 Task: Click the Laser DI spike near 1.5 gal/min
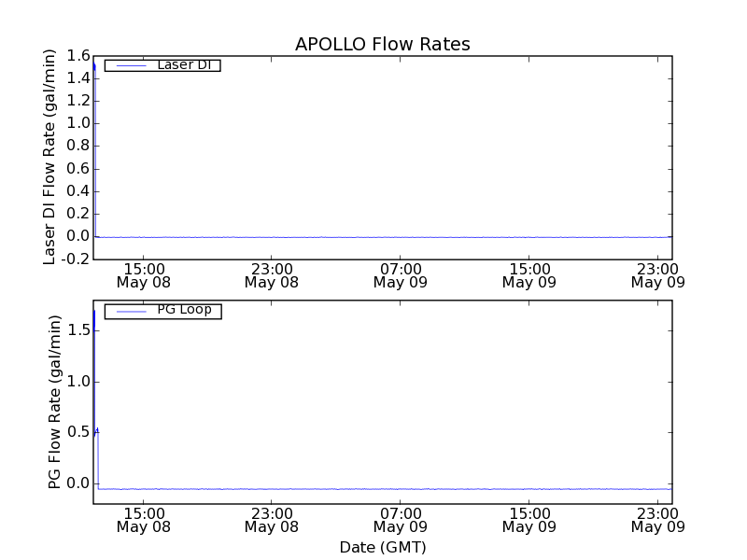pos(94,66)
